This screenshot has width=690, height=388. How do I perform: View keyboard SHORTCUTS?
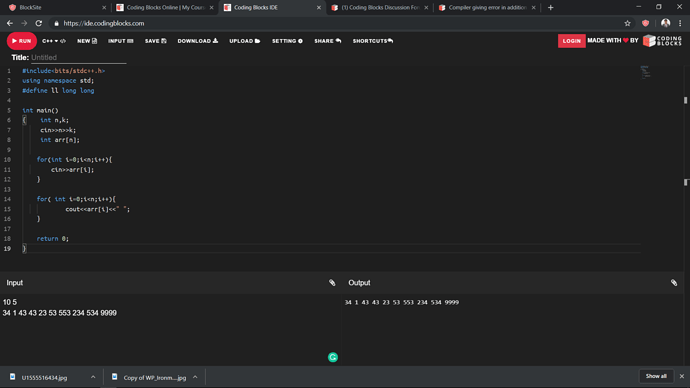(x=373, y=41)
